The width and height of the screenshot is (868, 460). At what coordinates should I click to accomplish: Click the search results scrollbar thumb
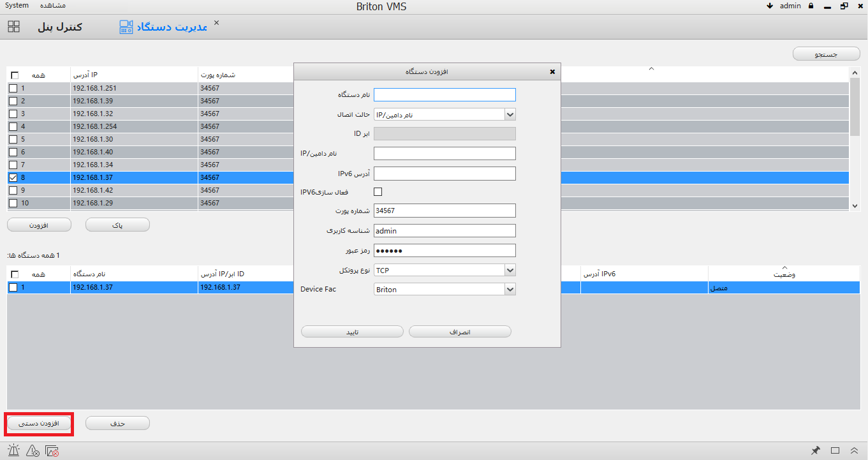pos(855,107)
